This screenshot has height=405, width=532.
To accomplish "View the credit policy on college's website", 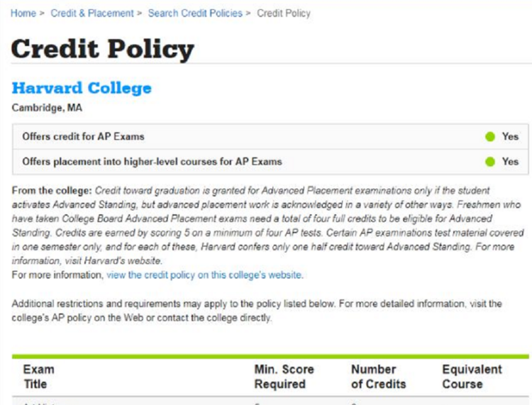I will (x=204, y=274).
